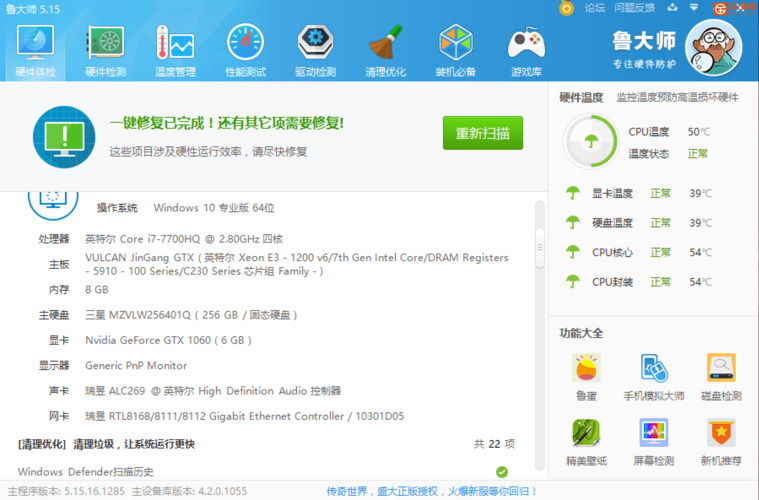This screenshot has width=759, height=500.
Task: Click the 主程序版本 5.15.16.1285 text
Action: (66, 491)
